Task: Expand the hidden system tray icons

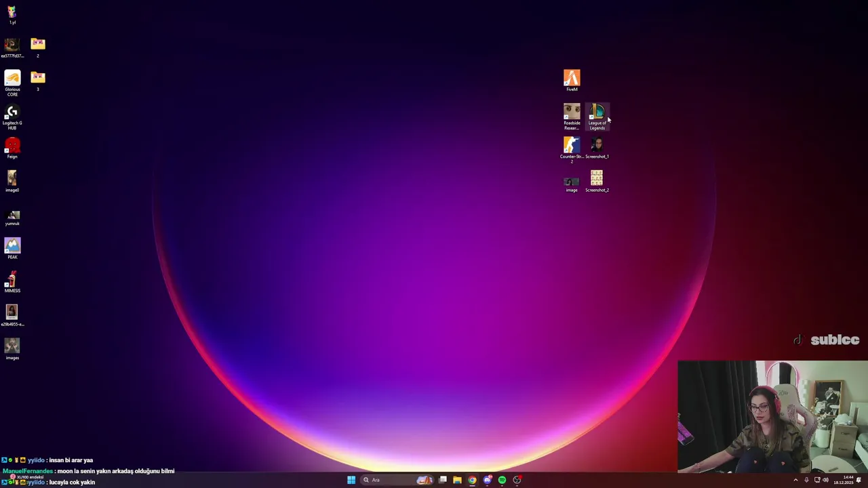Action: [x=795, y=480]
